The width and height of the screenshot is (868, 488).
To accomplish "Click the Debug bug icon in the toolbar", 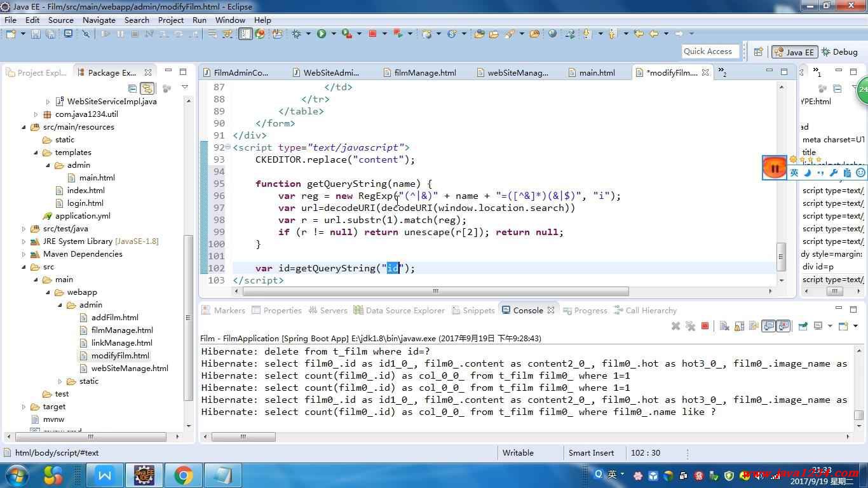I will tap(297, 34).
